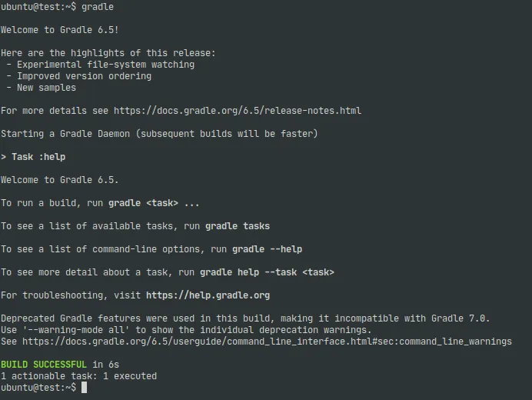The width and height of the screenshot is (532, 400).
Task: Click the green BUILD SUCCESSFUL text
Action: [x=44, y=365]
